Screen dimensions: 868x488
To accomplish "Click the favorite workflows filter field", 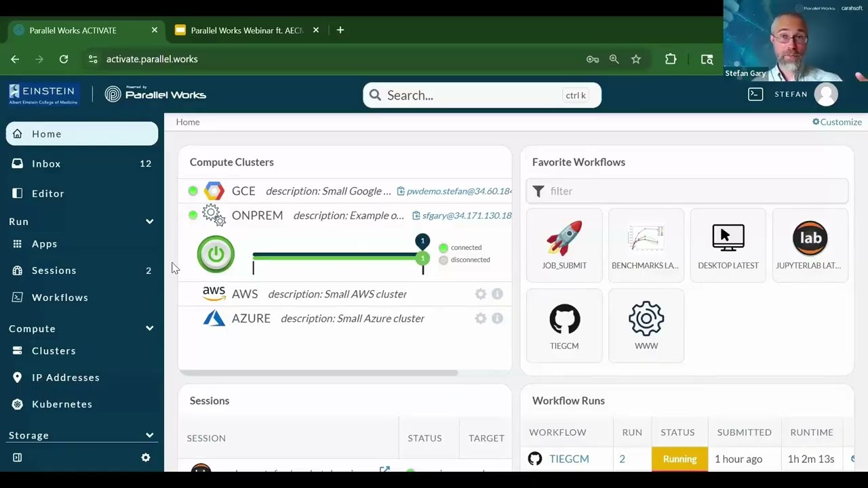I will pos(687,191).
